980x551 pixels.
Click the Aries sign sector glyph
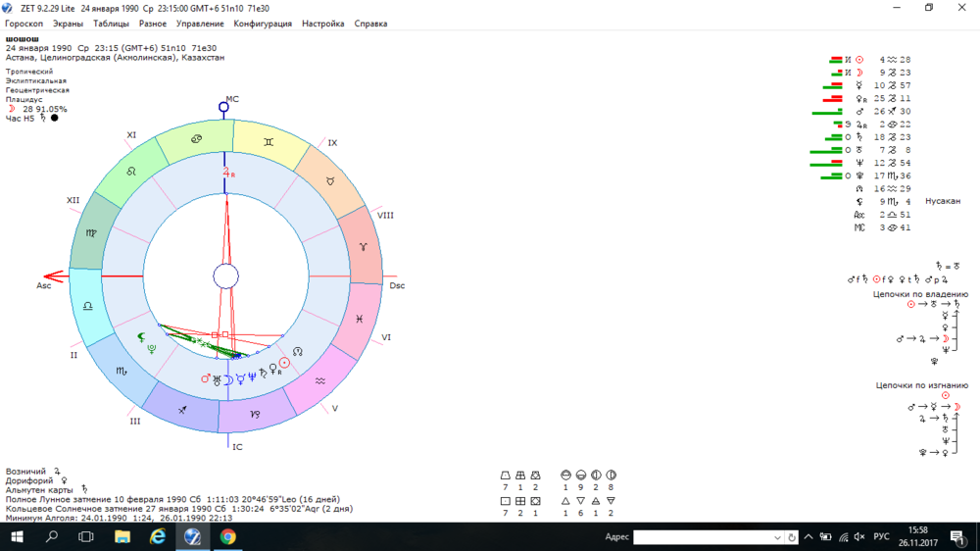click(x=364, y=247)
